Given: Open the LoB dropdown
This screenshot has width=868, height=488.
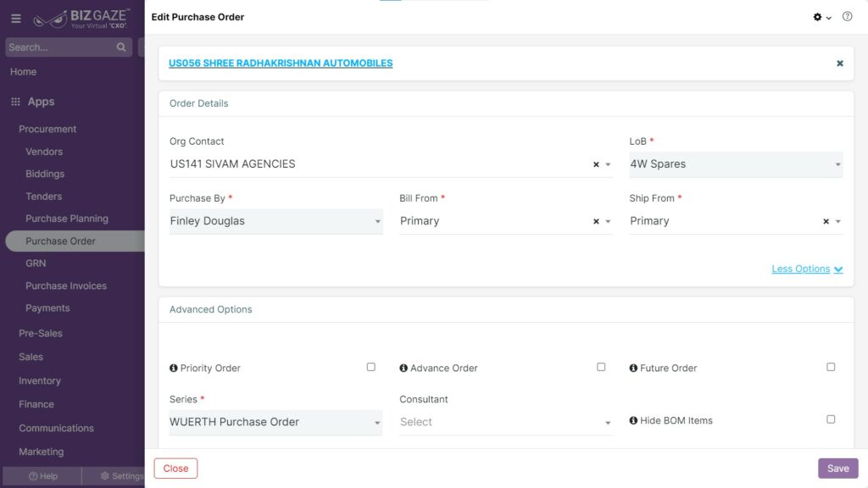Looking at the screenshot, I should pyautogui.click(x=736, y=164).
